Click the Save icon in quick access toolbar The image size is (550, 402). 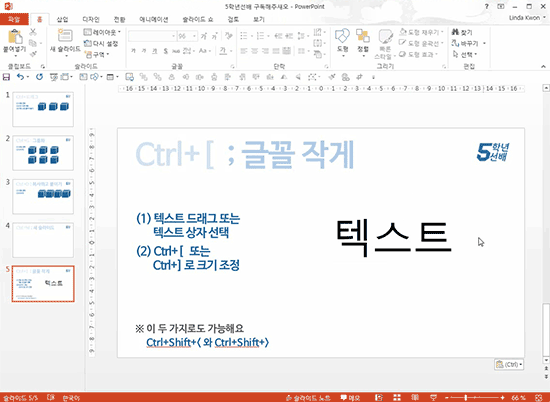[6, 77]
